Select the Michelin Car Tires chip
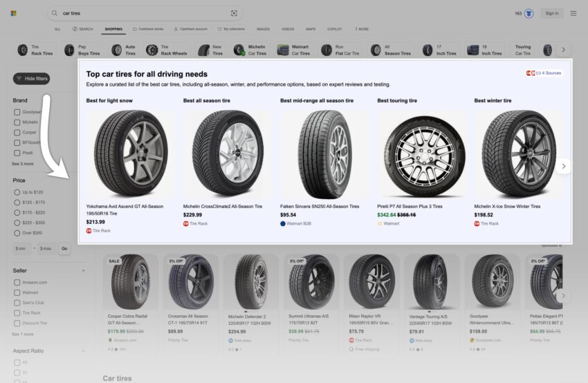 [x=250, y=50]
